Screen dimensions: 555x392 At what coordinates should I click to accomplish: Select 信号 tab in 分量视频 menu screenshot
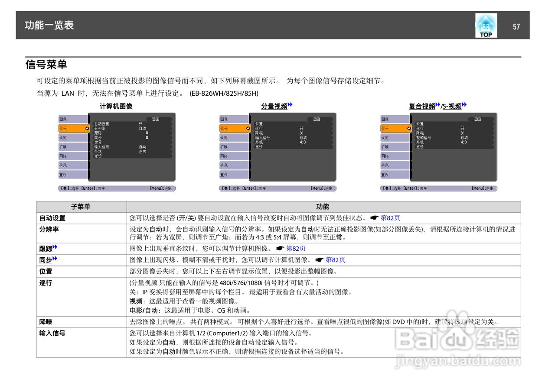point(235,128)
